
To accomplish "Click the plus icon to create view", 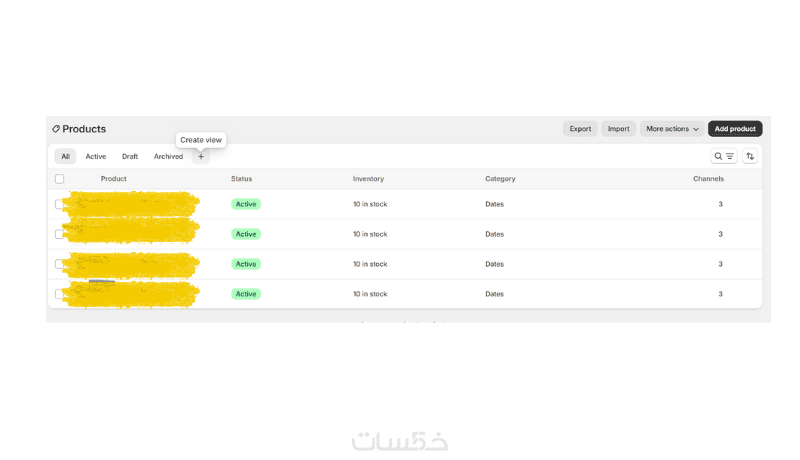I will [x=201, y=157].
